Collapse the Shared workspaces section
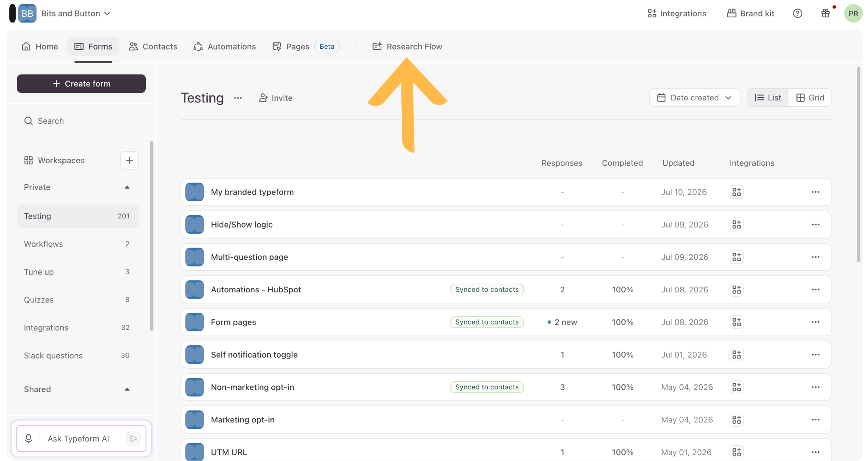 point(127,389)
